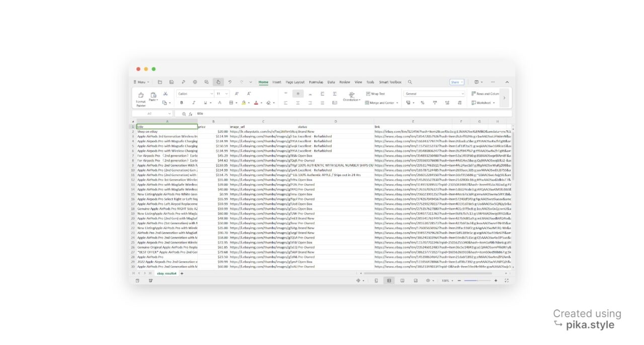Increase font size

coord(237,94)
